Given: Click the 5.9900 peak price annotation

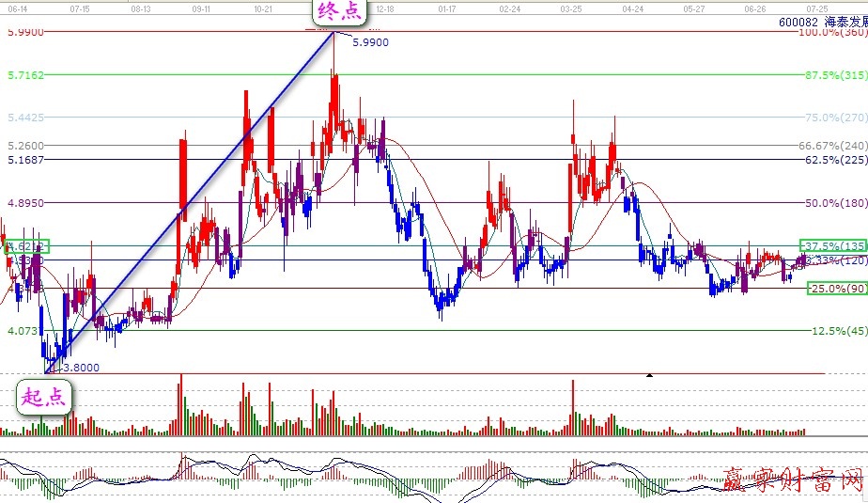Looking at the screenshot, I should pyautogui.click(x=370, y=42).
